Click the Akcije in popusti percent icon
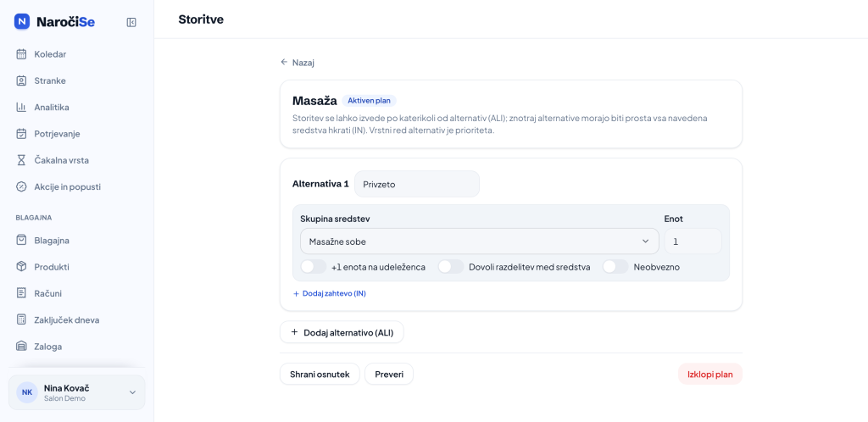868x422 pixels. (x=21, y=187)
